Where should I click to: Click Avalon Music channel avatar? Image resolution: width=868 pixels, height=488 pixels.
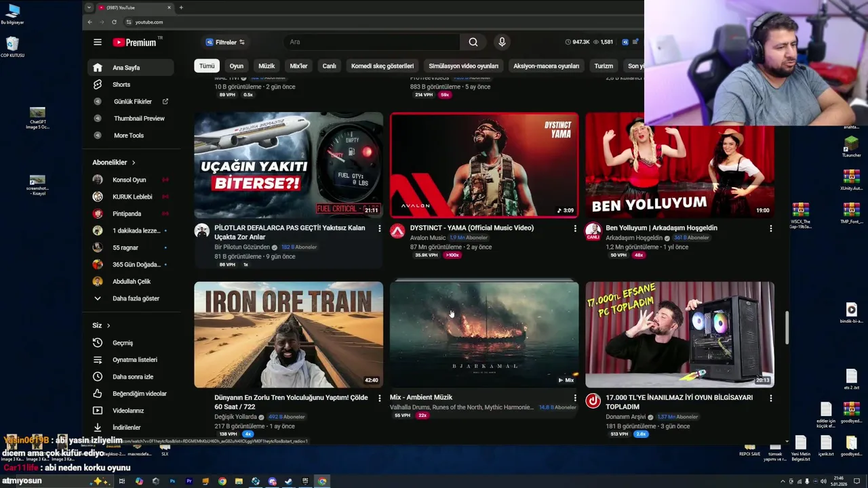(397, 231)
